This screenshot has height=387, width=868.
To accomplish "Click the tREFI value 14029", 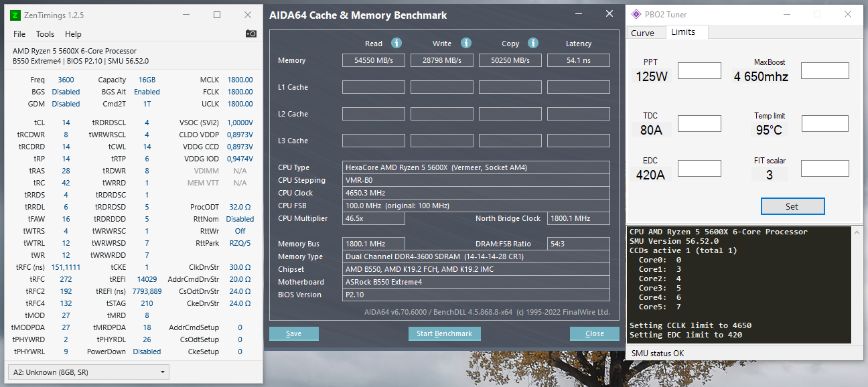I will click(147, 279).
